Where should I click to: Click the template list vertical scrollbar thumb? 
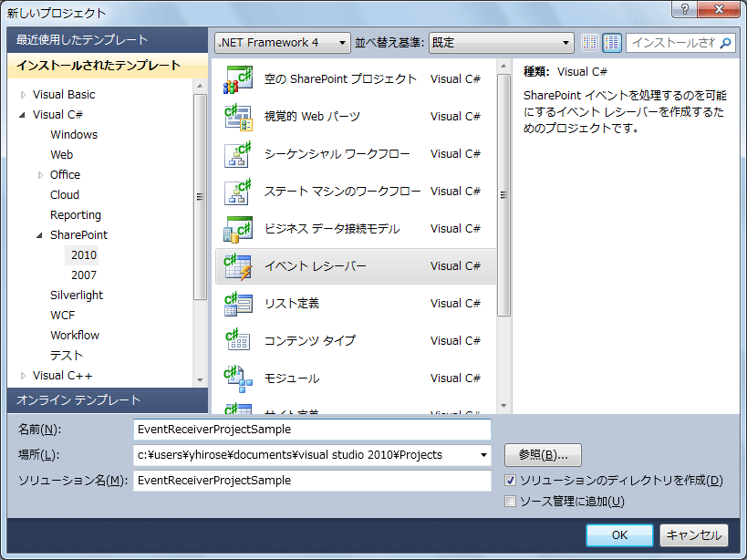click(x=503, y=195)
